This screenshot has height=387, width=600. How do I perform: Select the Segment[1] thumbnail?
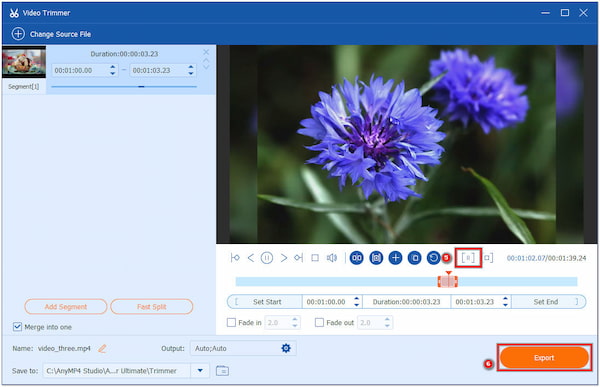(x=24, y=62)
